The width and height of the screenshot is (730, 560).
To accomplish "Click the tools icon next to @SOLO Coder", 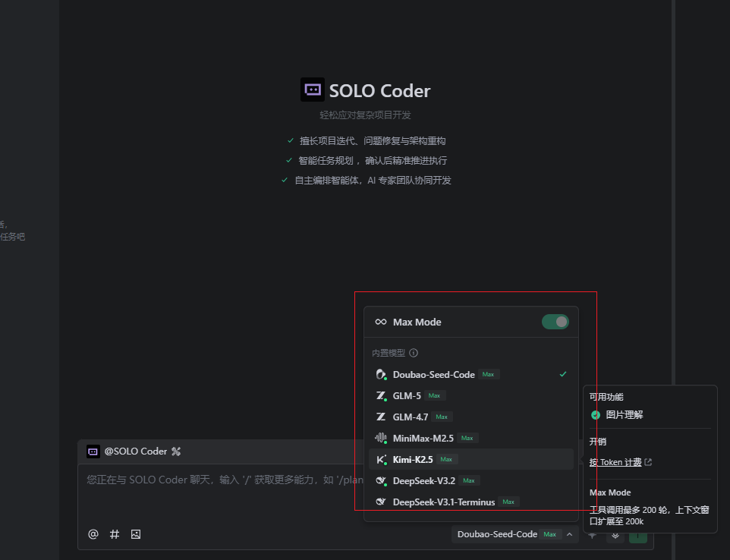I will click(176, 451).
